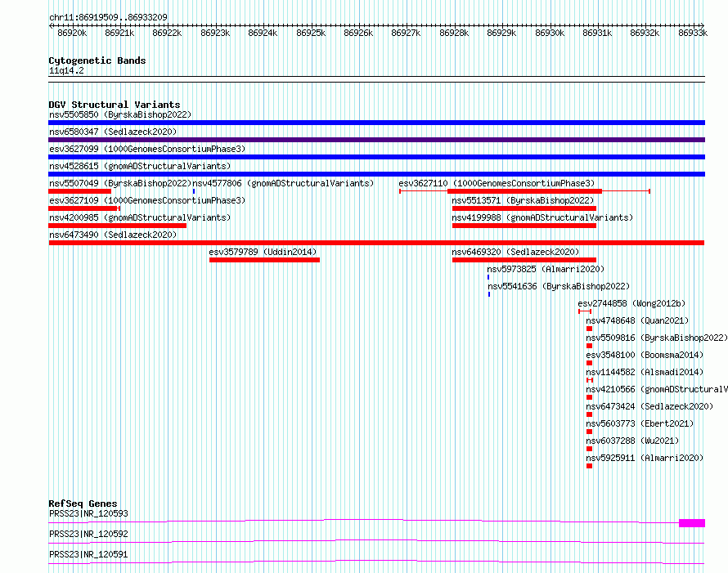Click nsv6037288 (Wu2021) label

pos(632,441)
